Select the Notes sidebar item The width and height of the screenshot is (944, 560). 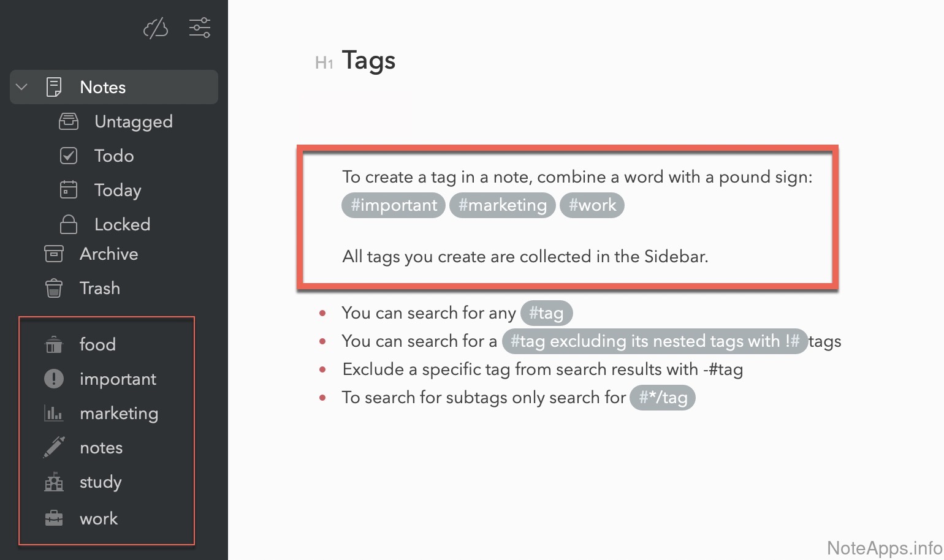tap(102, 87)
